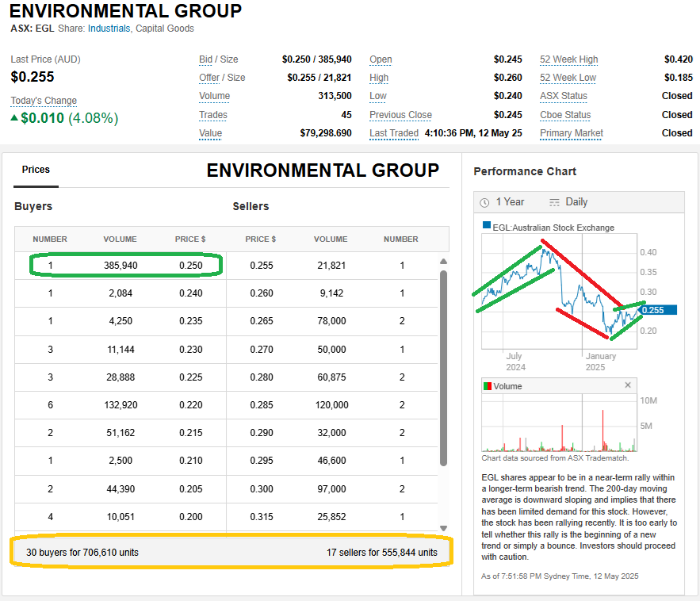Click the red-green Volume legend icon
The height and width of the screenshot is (601, 700).
(x=487, y=386)
